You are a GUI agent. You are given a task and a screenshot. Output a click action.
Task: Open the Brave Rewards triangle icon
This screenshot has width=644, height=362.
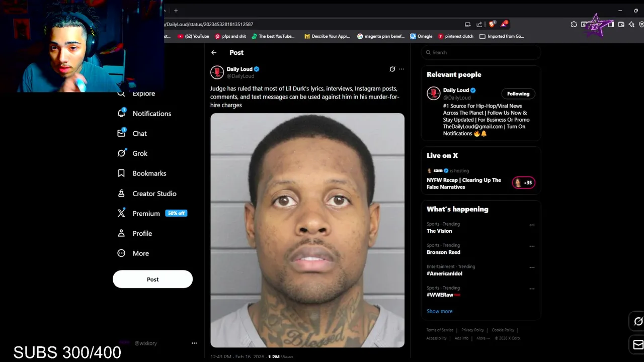[x=504, y=24]
